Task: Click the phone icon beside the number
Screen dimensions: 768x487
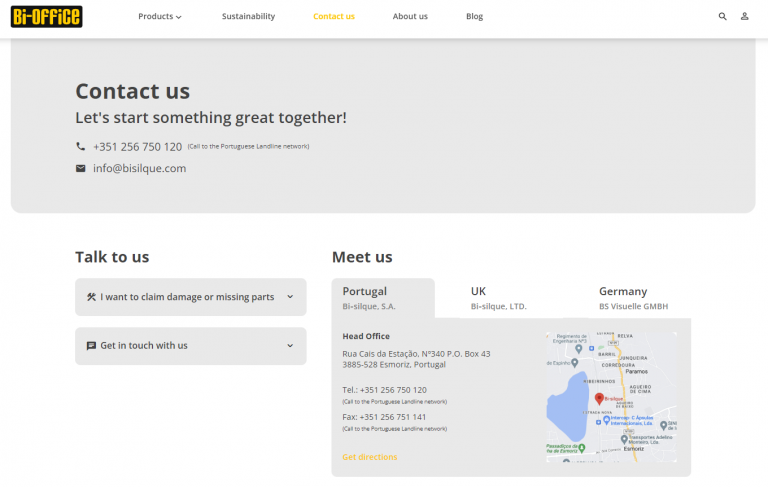Action: (81, 146)
